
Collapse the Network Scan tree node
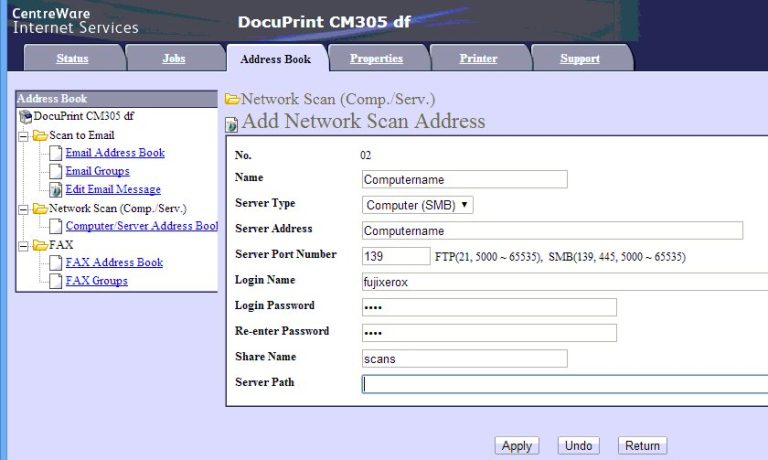(23, 210)
